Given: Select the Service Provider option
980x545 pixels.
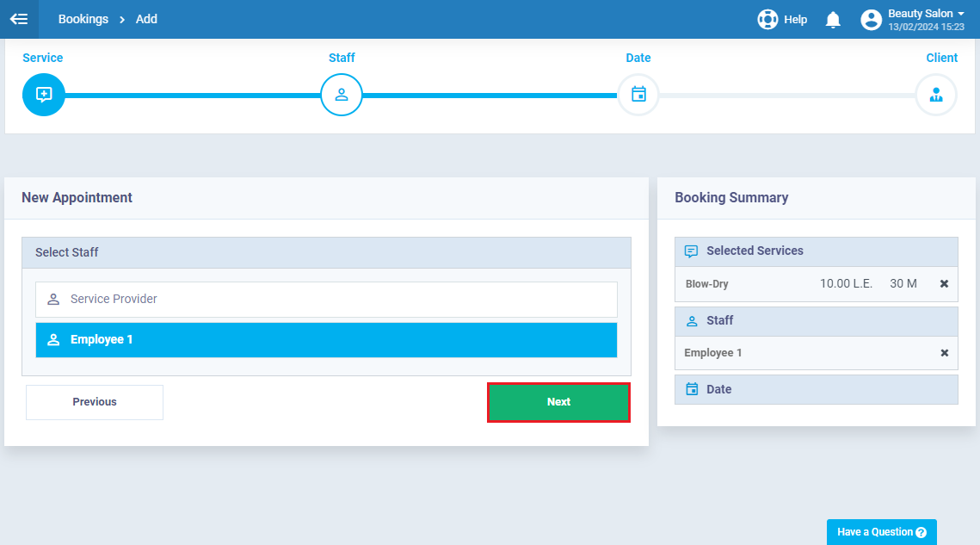Looking at the screenshot, I should pyautogui.click(x=326, y=299).
